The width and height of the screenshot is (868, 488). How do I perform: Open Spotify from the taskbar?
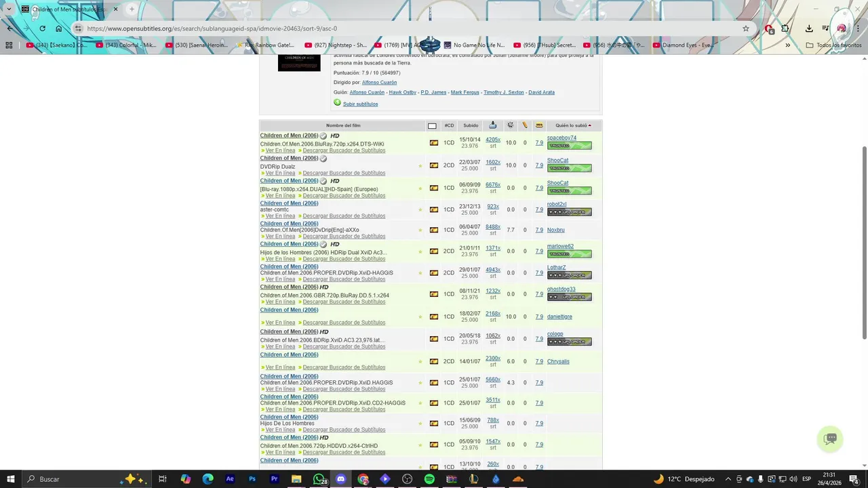click(x=429, y=479)
